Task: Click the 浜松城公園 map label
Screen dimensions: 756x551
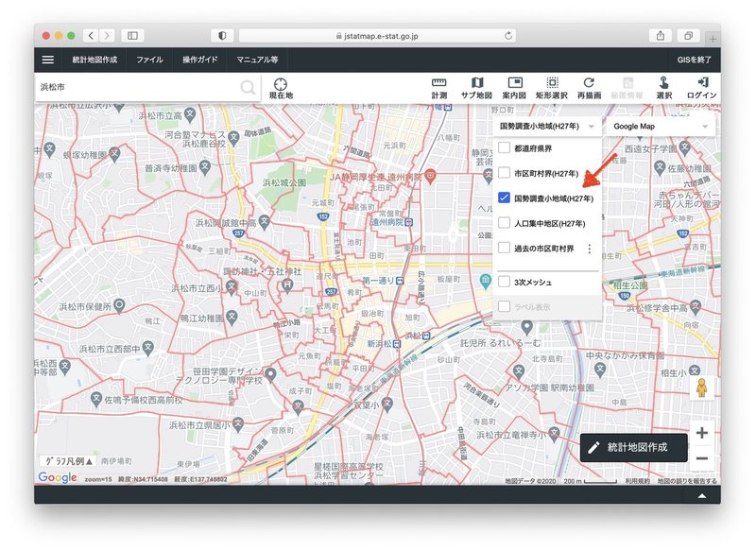Action: pos(284,182)
